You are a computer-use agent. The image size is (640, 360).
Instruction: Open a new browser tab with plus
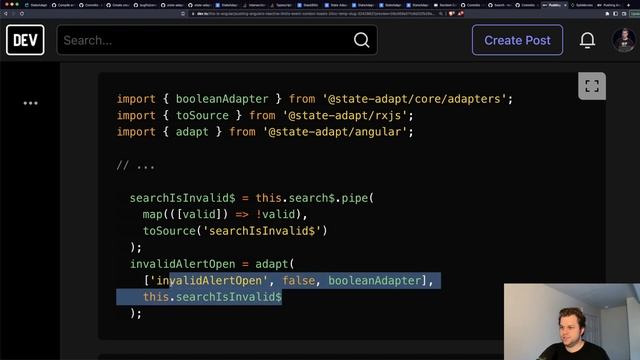(x=628, y=5)
